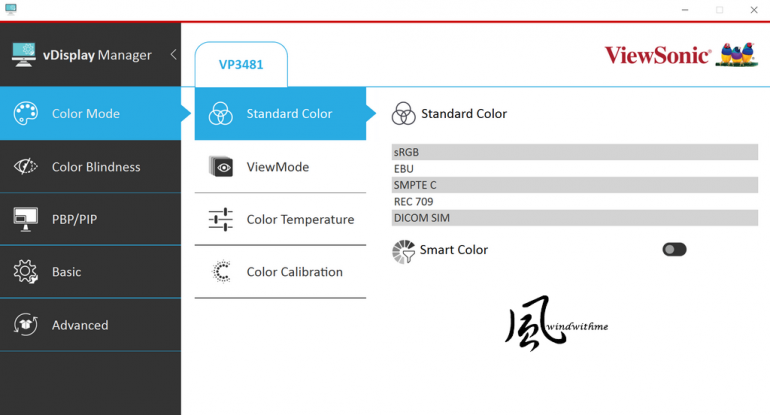Image resolution: width=770 pixels, height=415 pixels.
Task: Click the PBP/PIP monitor icon
Action: click(x=26, y=219)
